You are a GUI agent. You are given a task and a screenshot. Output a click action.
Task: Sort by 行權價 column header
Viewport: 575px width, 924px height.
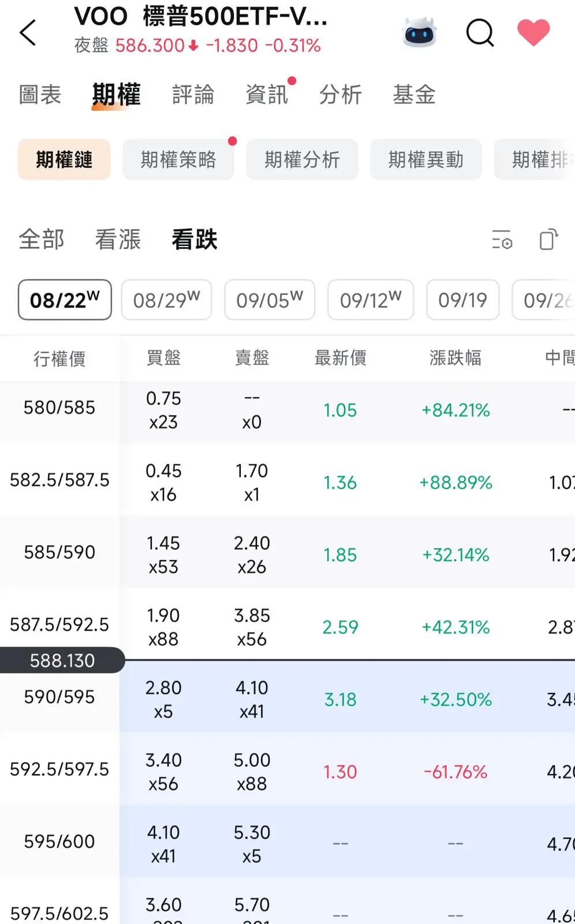pyautogui.click(x=59, y=359)
